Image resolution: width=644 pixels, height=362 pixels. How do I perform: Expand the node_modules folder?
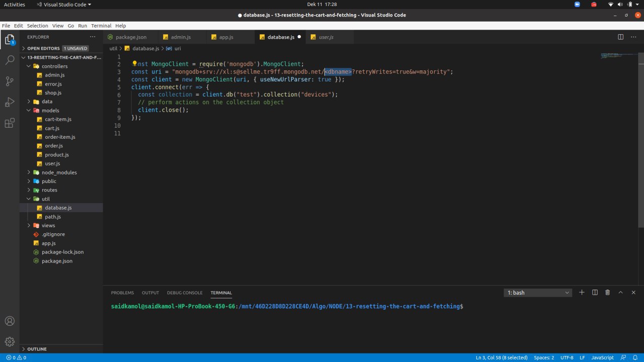[x=59, y=172]
